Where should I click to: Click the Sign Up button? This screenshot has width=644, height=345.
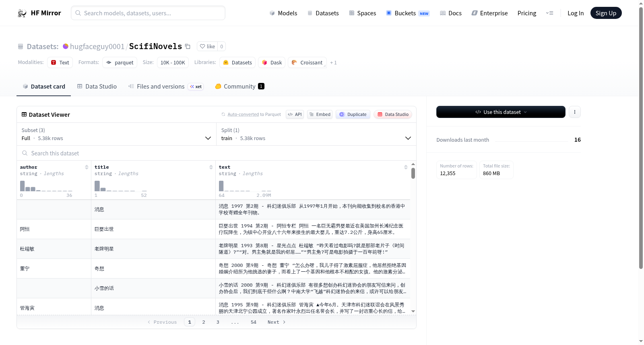[606, 13]
